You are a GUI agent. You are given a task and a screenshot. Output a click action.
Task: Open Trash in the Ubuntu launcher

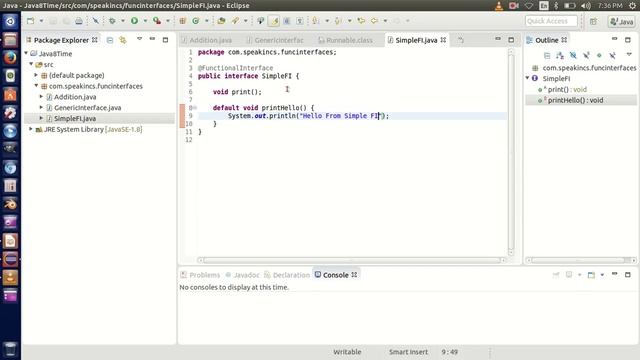click(x=10, y=349)
